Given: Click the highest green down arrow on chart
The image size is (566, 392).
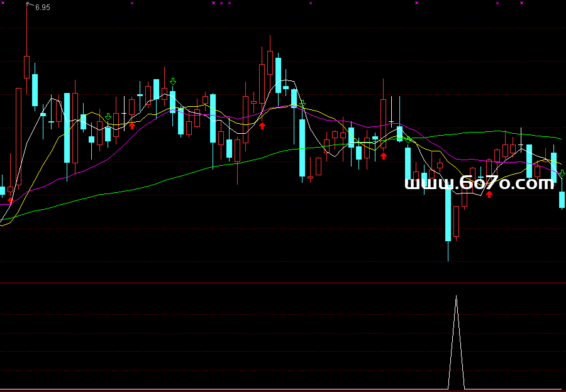Looking at the screenshot, I should [173, 82].
